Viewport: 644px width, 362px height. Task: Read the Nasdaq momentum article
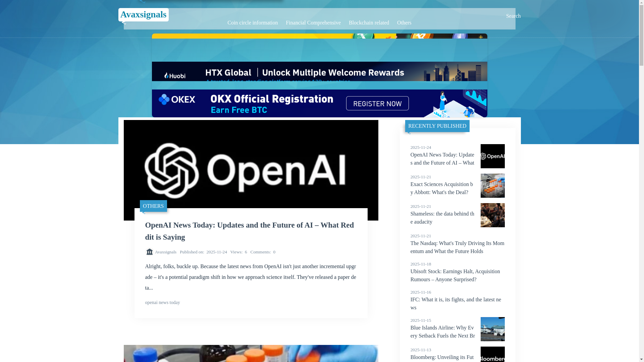pos(457,247)
